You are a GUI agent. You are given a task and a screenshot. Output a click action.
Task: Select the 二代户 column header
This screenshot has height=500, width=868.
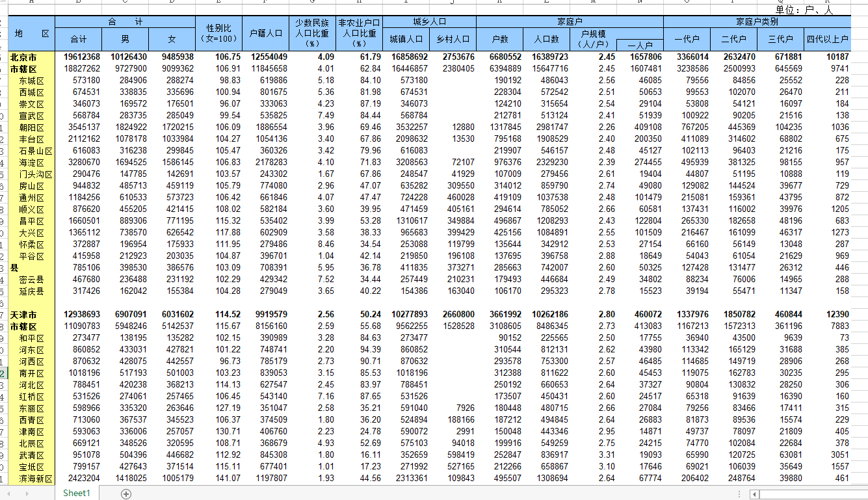tap(733, 39)
